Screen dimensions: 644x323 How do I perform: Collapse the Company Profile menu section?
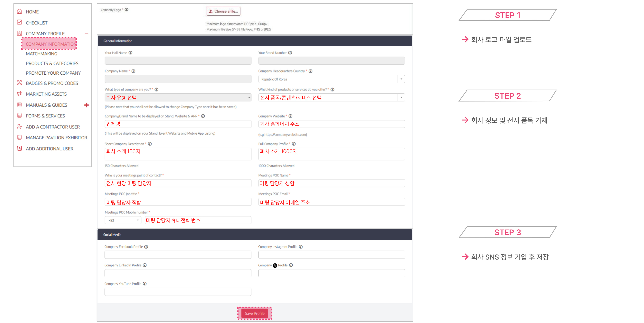point(86,34)
